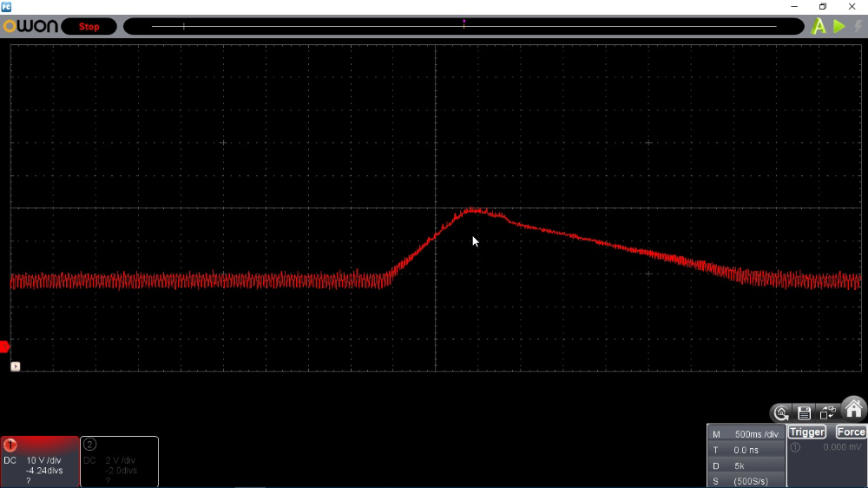Screen dimensions: 868x488
Task: Click the PC app icon in title bar
Action: [6, 7]
